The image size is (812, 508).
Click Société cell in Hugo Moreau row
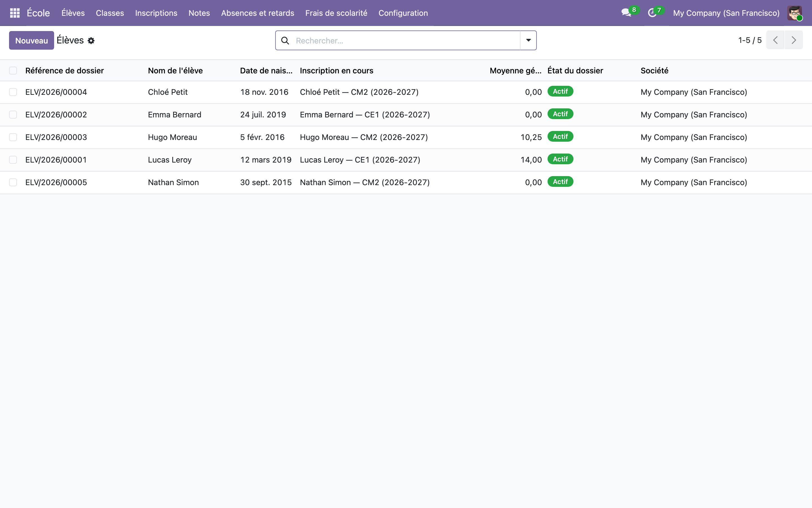(x=694, y=137)
